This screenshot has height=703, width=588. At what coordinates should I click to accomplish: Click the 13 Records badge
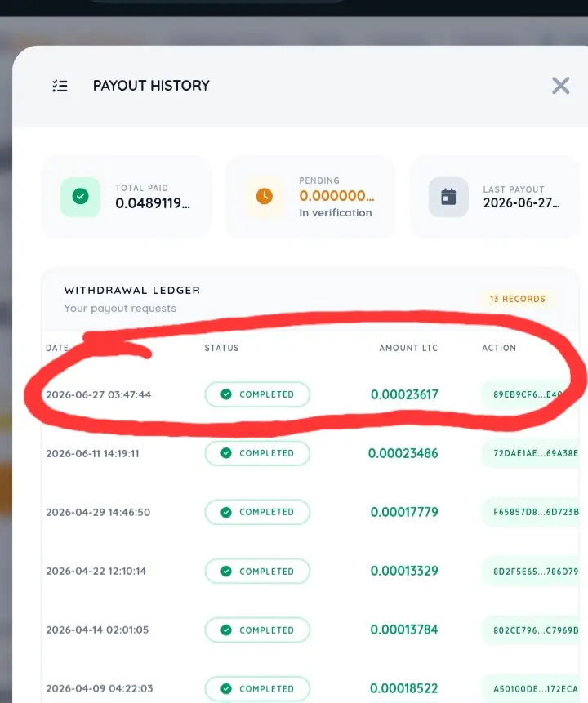(x=517, y=299)
